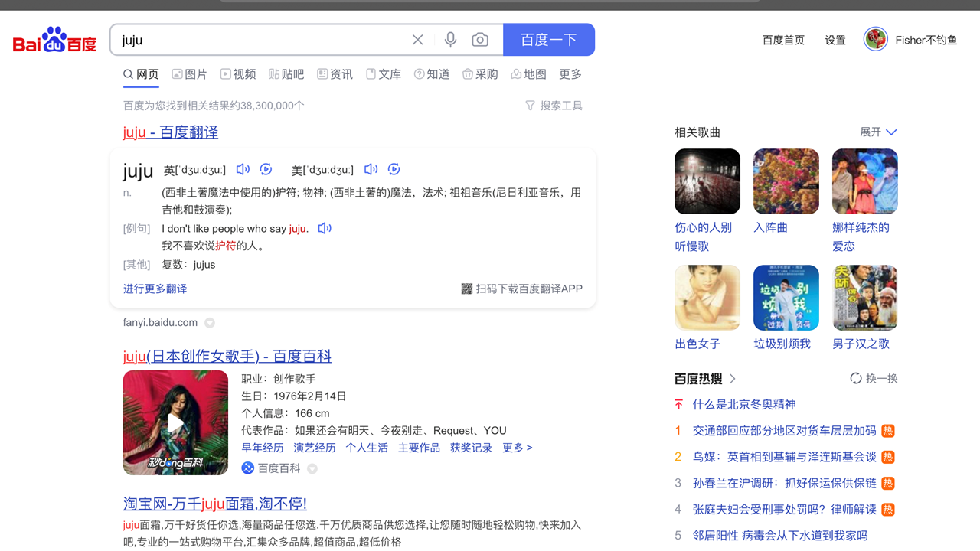Open 入阵曲 song thumbnail
The image size is (980, 551).
786,181
